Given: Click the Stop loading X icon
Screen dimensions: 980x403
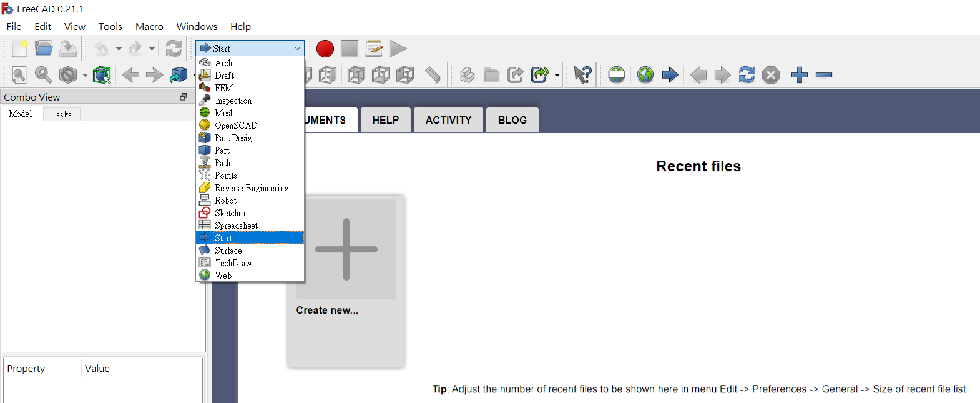Looking at the screenshot, I should pyautogui.click(x=771, y=75).
